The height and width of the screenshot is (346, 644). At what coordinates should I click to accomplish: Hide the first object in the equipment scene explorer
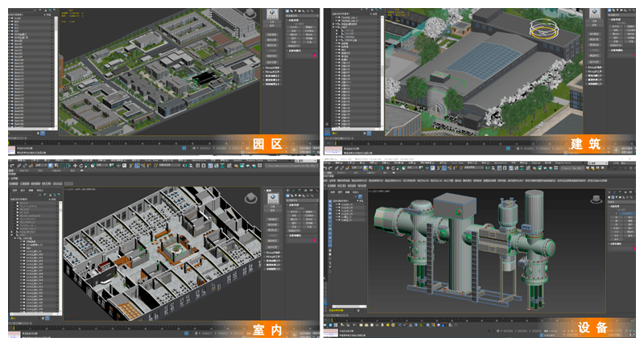[336, 204]
